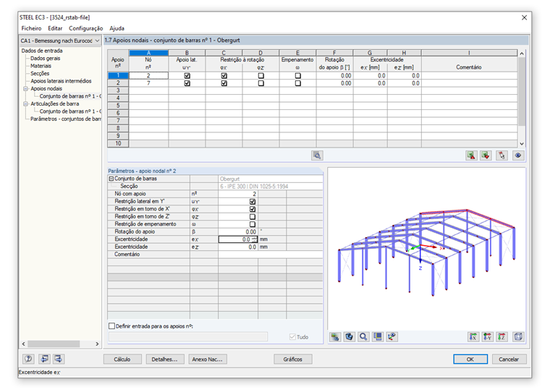
Task: Click the Gráficos button
Action: (293, 359)
